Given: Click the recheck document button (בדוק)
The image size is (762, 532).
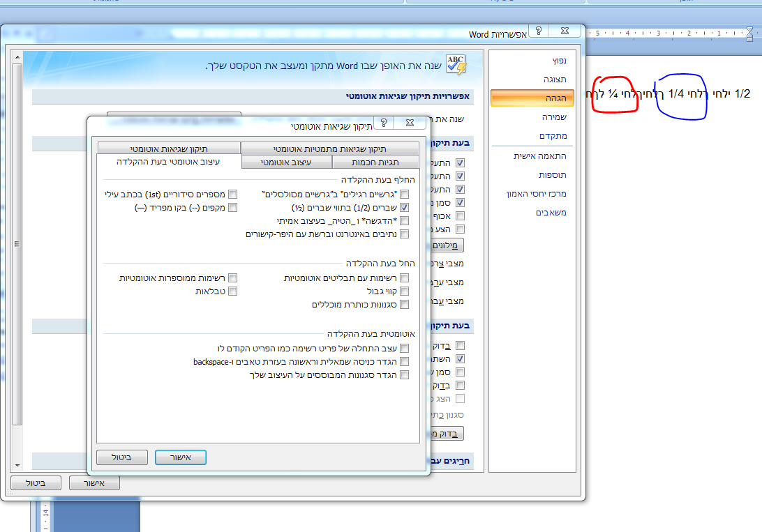Looking at the screenshot, I should click(447, 434).
